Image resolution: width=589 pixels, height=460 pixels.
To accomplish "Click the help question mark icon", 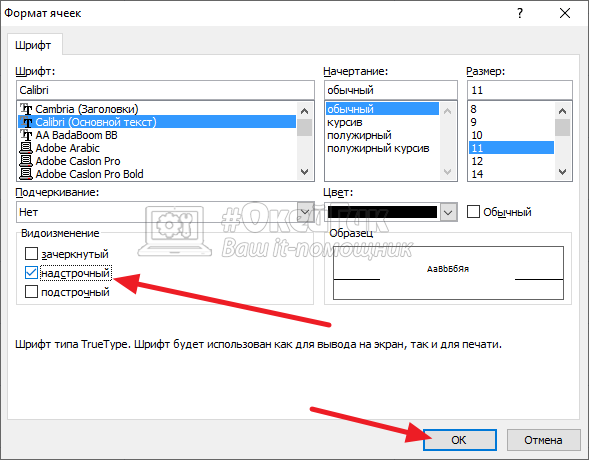I will [520, 14].
